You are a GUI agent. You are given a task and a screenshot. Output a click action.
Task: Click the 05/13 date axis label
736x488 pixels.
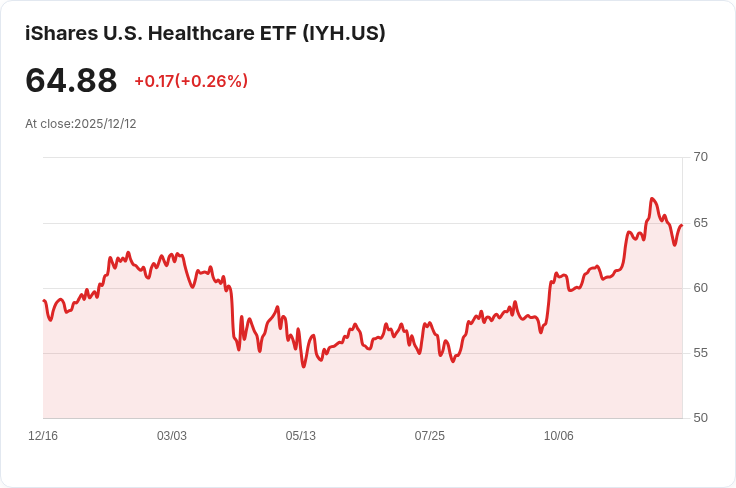[300, 436]
